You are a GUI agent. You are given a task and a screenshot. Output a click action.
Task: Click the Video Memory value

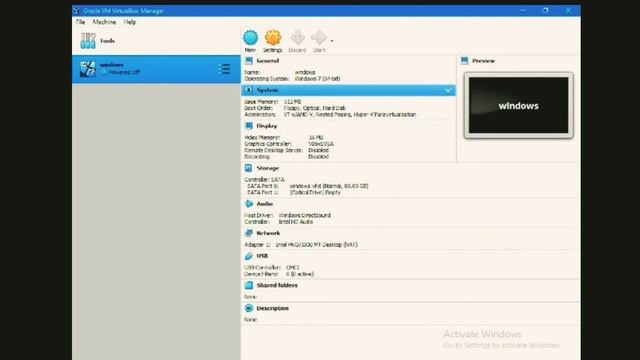(x=316, y=138)
